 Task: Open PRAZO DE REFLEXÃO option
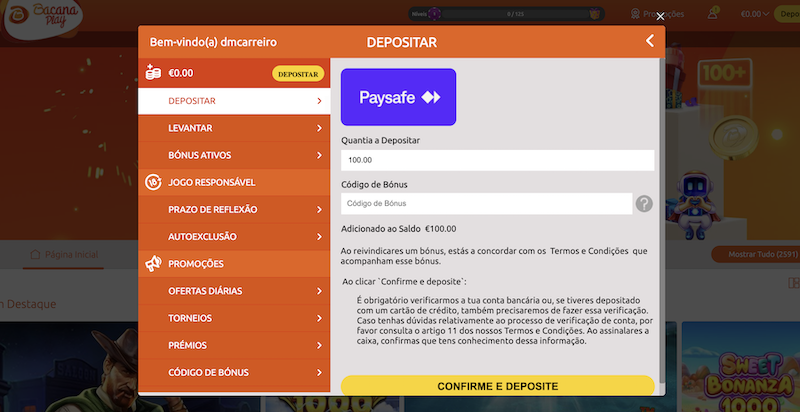pos(234,210)
